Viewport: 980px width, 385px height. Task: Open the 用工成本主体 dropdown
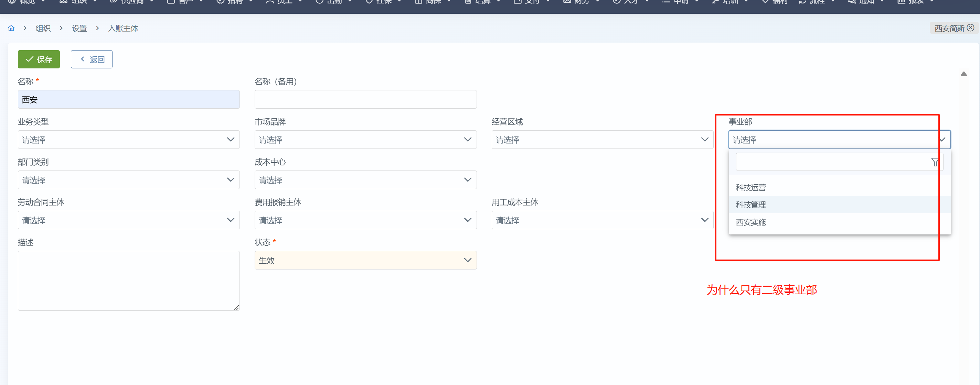tap(602, 220)
